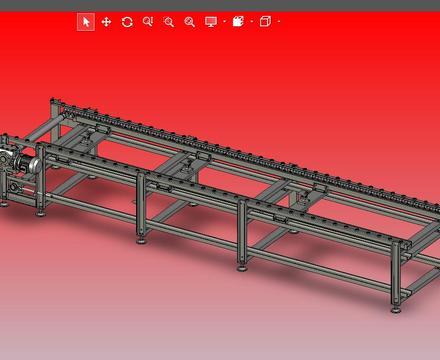This screenshot has height=360, width=440.
Task: Click the clapperboard scene icon
Action: (238, 22)
